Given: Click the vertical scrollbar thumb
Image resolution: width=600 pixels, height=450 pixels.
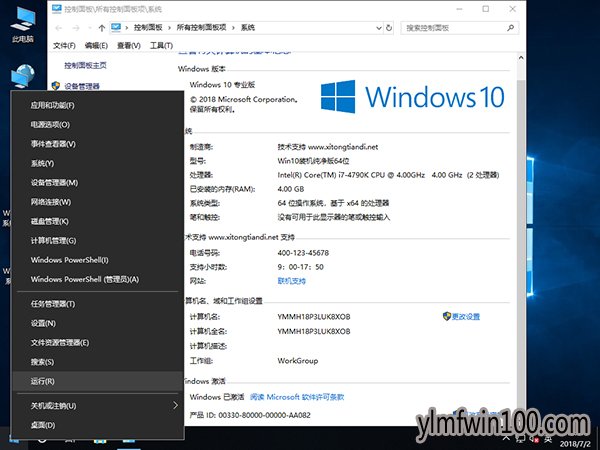Looking at the screenshot, I should pos(521,245).
